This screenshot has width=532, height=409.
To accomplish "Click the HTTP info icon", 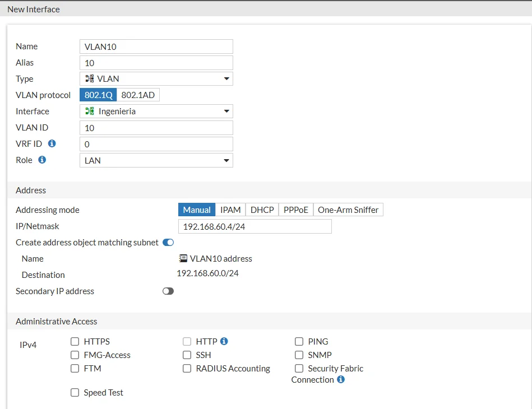I will (224, 341).
